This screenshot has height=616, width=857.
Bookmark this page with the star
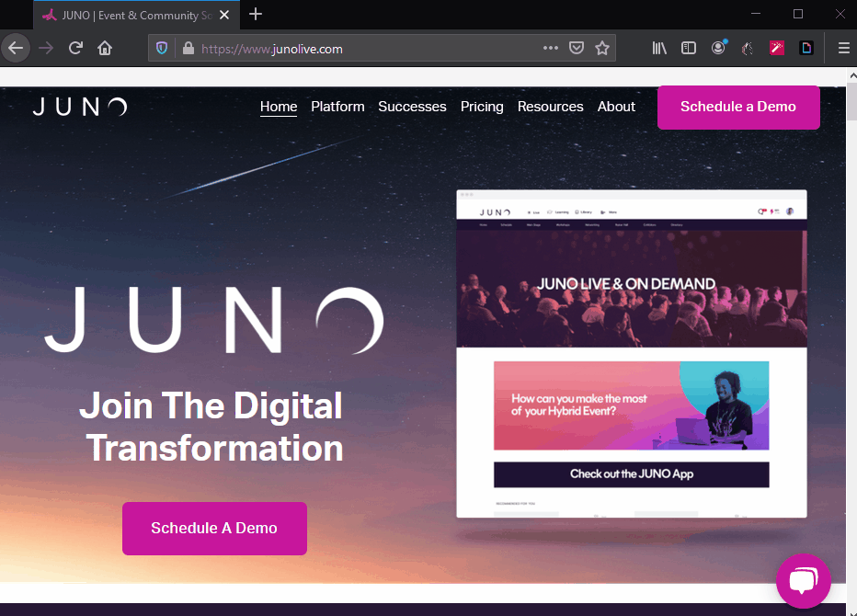click(602, 48)
